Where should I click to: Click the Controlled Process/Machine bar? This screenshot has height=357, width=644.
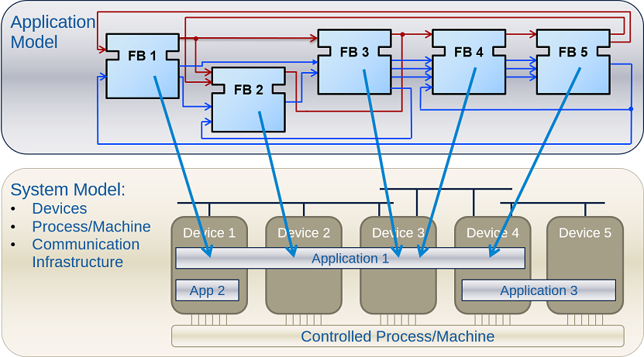(397, 336)
